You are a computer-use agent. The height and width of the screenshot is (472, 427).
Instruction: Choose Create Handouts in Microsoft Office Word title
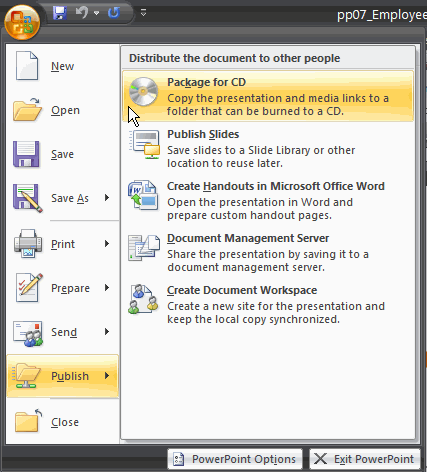point(276,186)
